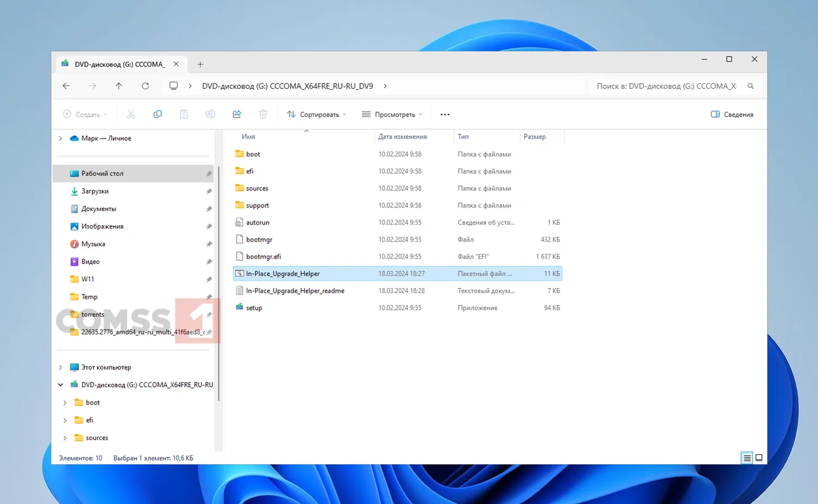Click the navigation pane vertical scrollbar

pos(219,284)
